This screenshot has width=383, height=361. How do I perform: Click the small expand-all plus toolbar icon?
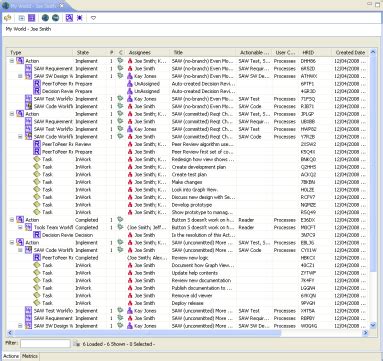[22, 18]
